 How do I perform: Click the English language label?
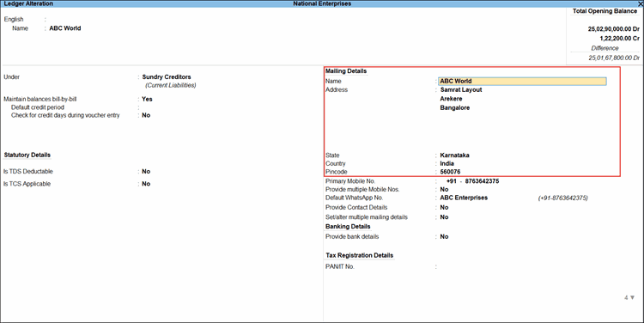click(14, 19)
